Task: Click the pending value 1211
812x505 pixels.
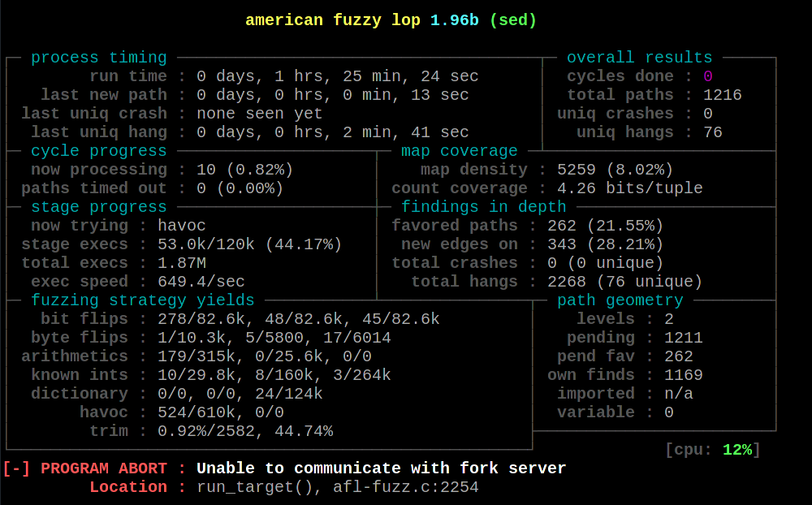Action: 684,337
